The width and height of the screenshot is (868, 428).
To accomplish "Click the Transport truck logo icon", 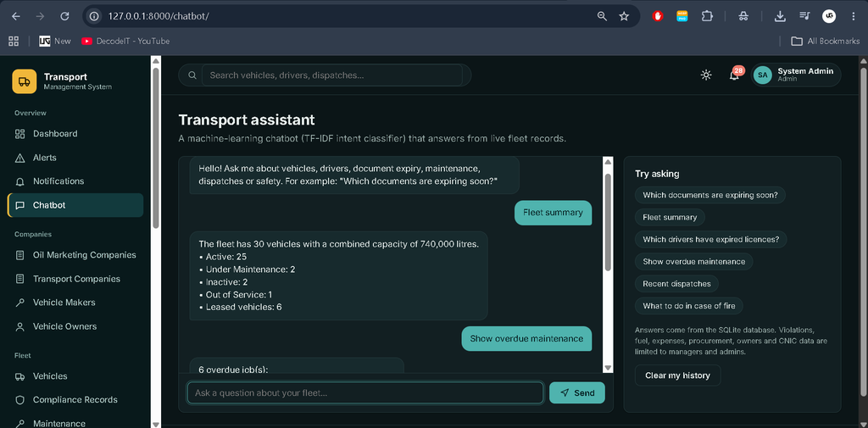I will point(24,81).
